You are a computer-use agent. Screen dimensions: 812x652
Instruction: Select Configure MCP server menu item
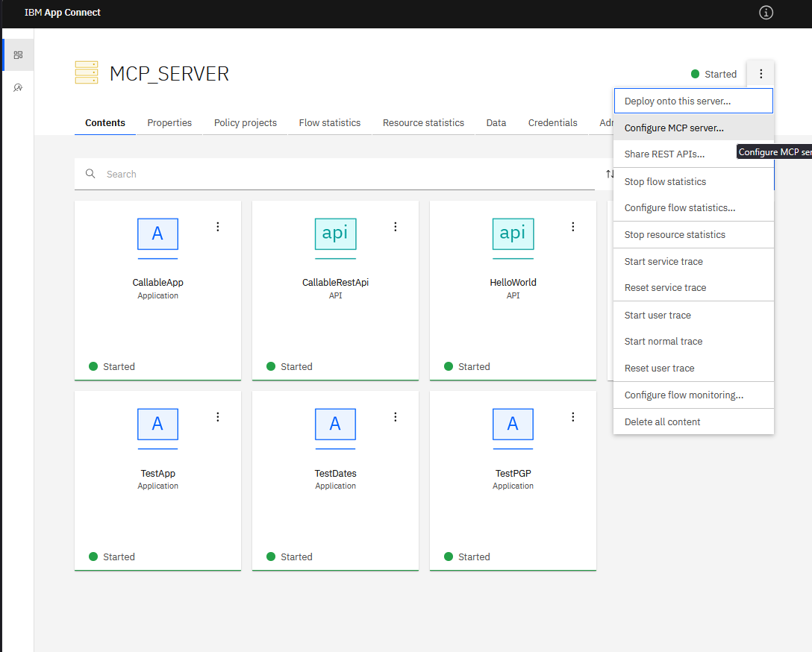(x=693, y=128)
